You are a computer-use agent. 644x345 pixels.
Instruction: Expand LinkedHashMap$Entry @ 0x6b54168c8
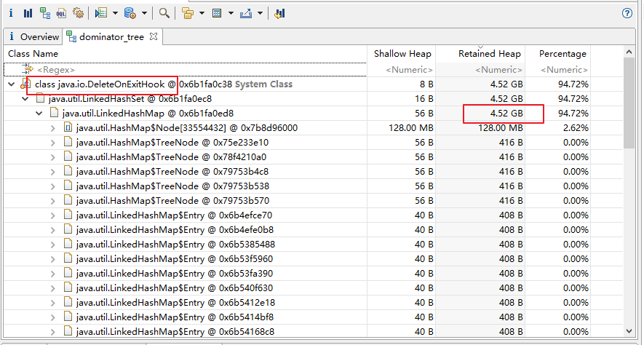[x=53, y=331]
